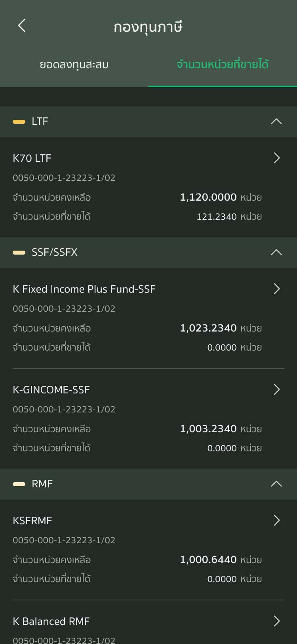Viewport: 297px width, 644px height.
Task: Click the SSF/SSFX color indicator dash
Action: (x=19, y=253)
